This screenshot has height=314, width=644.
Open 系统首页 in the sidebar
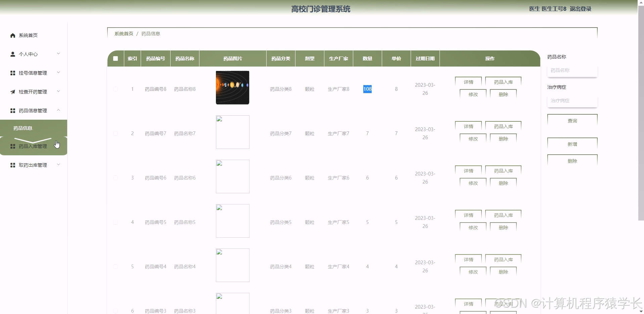(x=34, y=35)
